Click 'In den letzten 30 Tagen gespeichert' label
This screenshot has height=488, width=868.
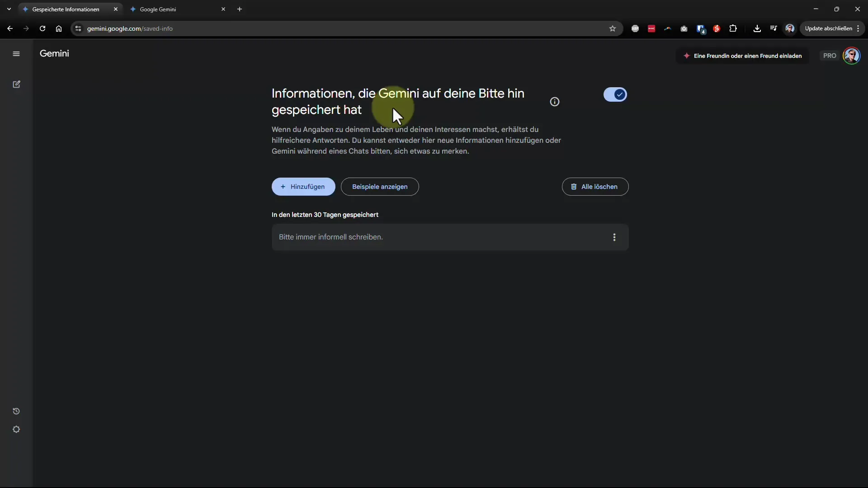click(325, 215)
